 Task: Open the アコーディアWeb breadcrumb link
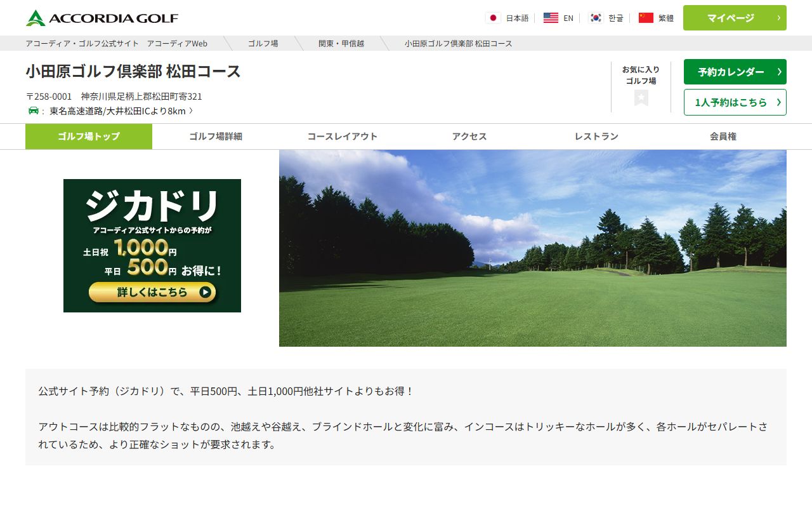tap(116, 43)
